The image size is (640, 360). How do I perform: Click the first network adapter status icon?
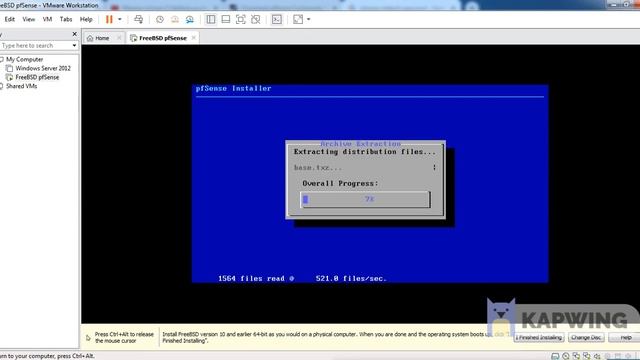[x=576, y=356]
